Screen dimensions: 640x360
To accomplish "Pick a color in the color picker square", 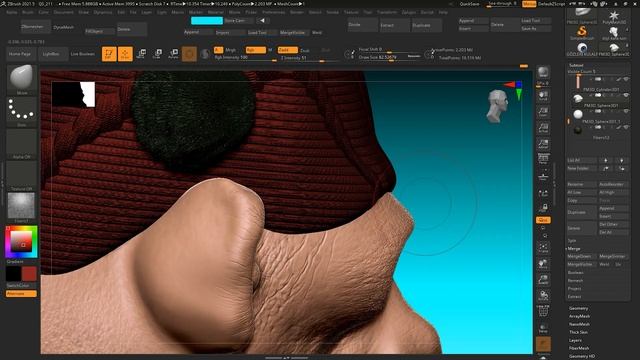I will pos(22,242).
